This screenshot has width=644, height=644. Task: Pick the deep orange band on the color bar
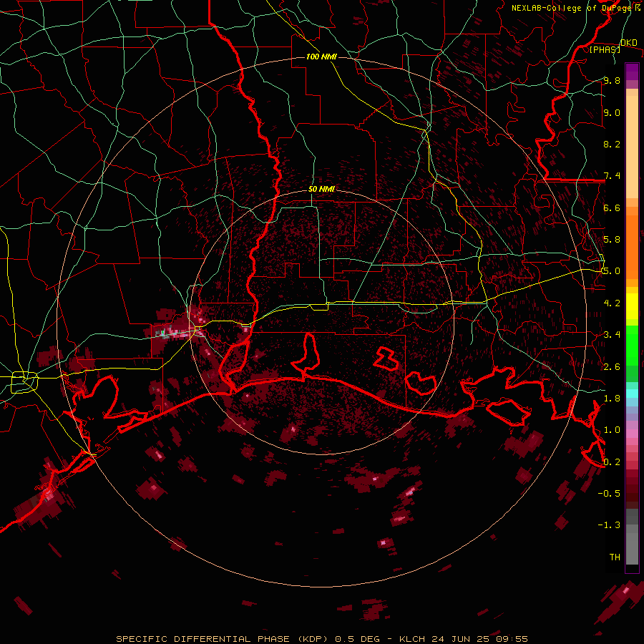click(632, 248)
